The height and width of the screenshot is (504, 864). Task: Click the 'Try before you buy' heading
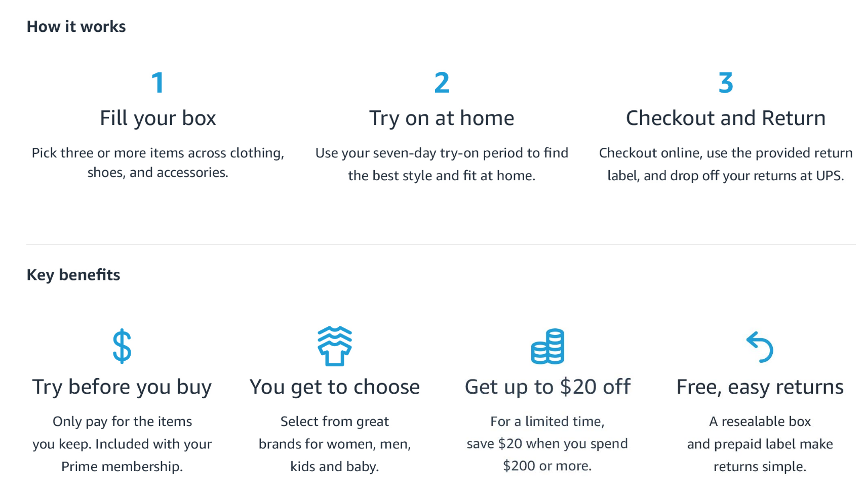click(122, 387)
